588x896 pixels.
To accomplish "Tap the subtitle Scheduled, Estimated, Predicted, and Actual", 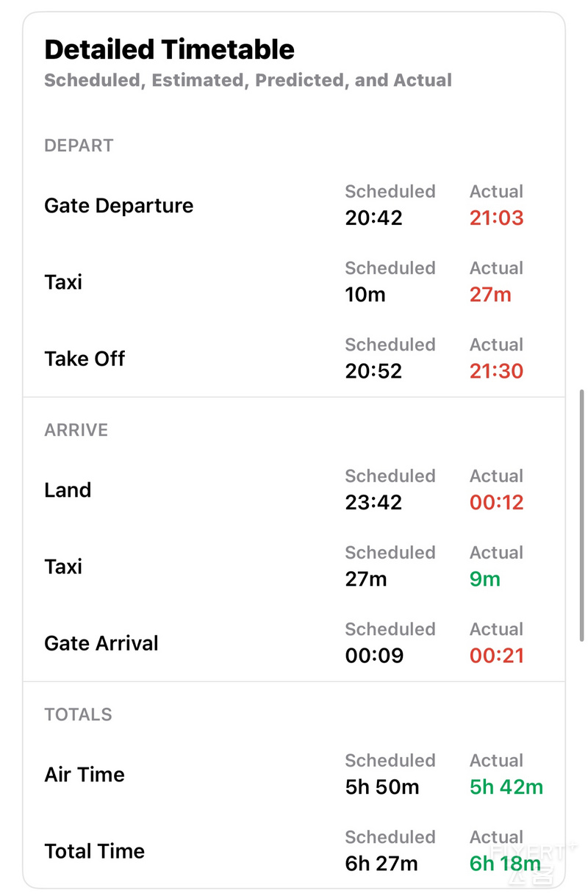I will coord(248,80).
